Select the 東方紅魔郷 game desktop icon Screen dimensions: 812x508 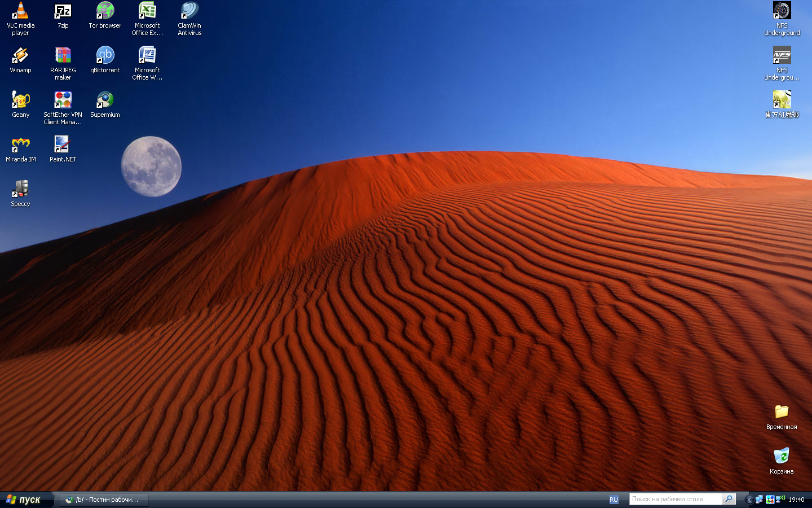(x=782, y=104)
